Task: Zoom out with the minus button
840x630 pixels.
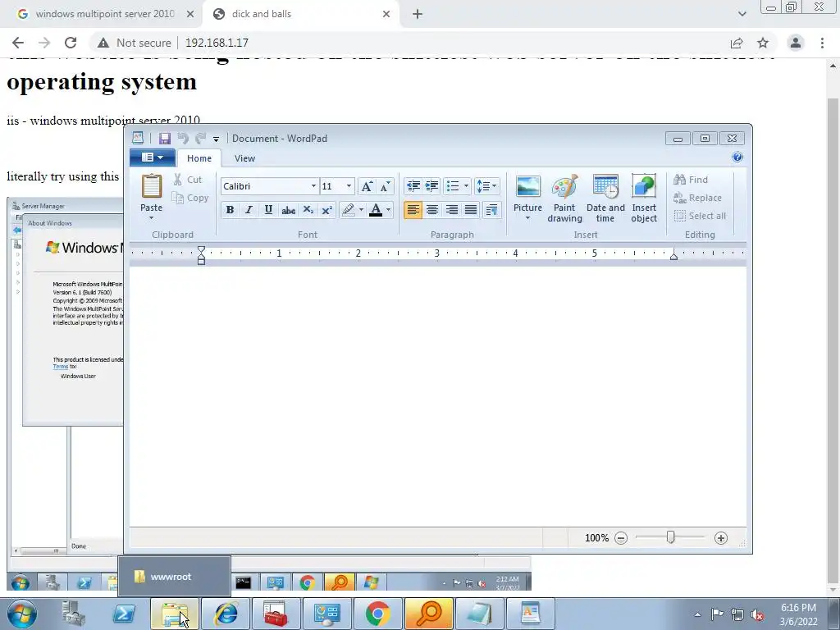Action: 621,538
